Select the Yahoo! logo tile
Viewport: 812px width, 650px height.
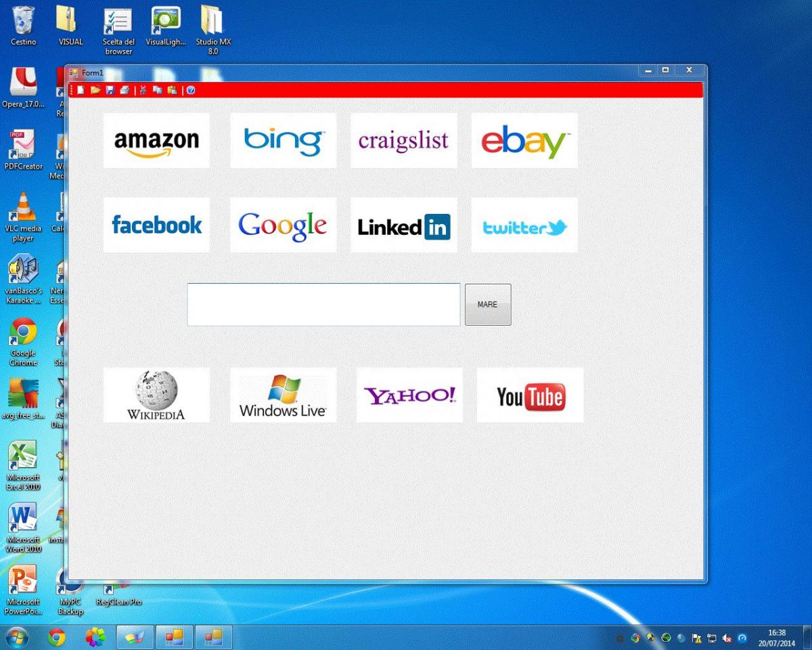(409, 395)
